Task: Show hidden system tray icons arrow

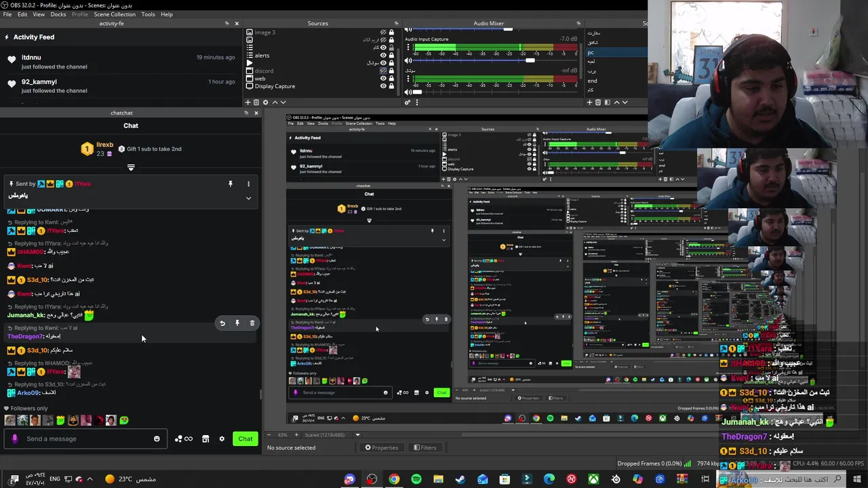Action: point(90,479)
